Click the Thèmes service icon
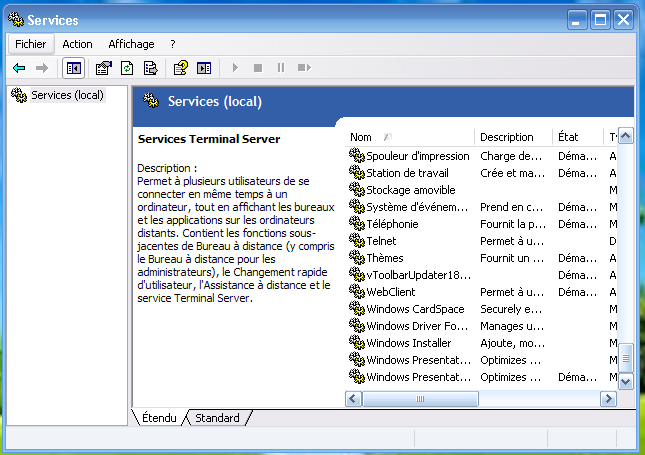Image resolution: width=645 pixels, height=455 pixels. tap(357, 258)
